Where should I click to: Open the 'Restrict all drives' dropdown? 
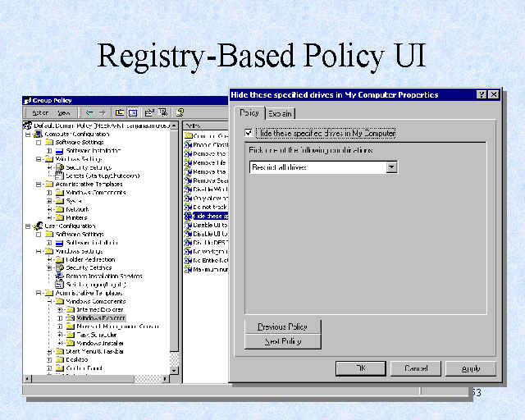391,167
